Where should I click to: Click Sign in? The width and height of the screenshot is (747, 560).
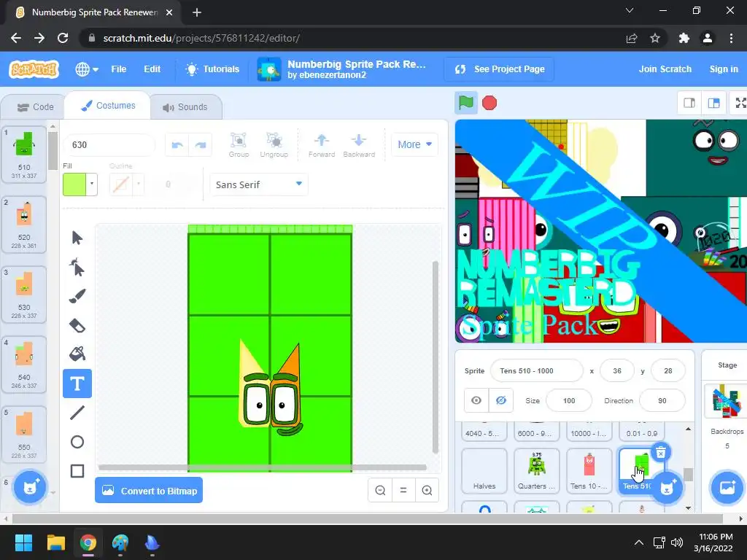(x=724, y=69)
